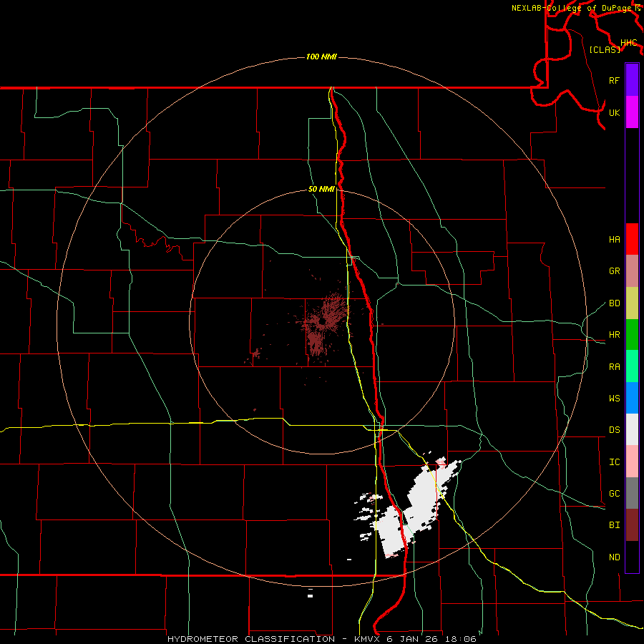Click the BI dark red legend swatch
Viewport: 644px width, 644px height.
click(632, 525)
